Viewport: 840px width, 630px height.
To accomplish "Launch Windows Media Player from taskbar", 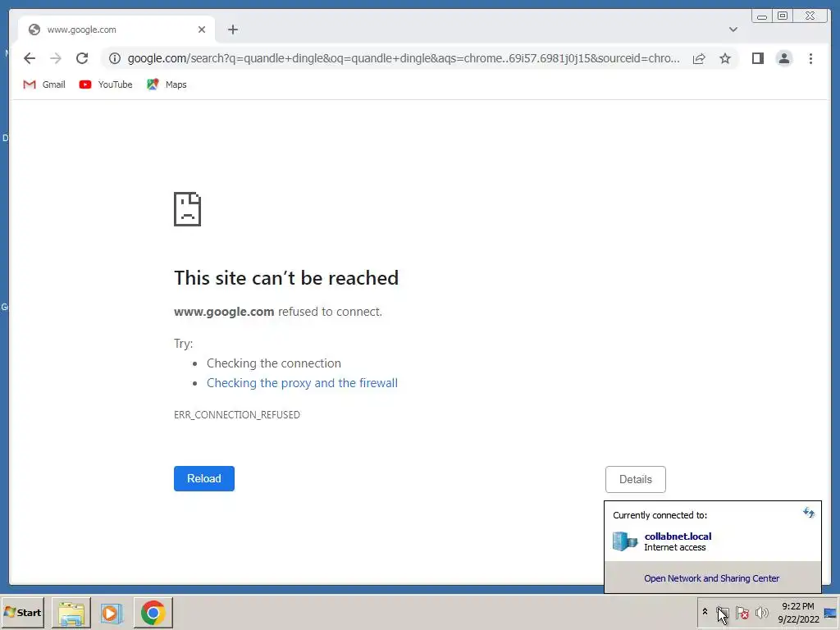I will (112, 613).
